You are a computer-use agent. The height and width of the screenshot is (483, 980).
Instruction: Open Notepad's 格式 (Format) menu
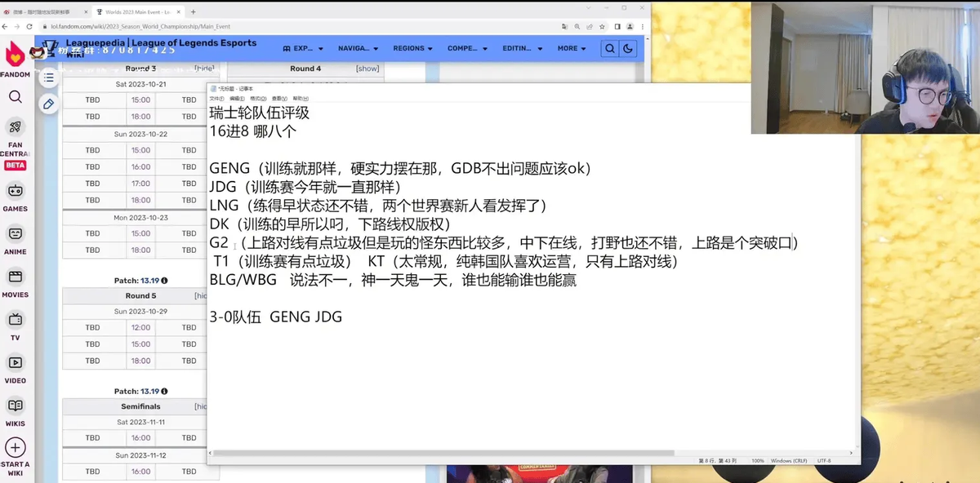[257, 98]
